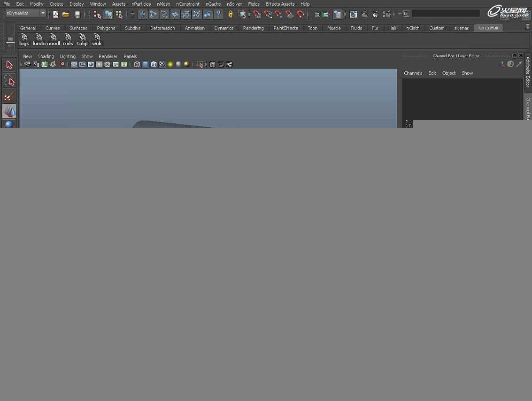532x401 pixels.
Task: Switch to the Polygons shelf tab
Action: tap(106, 28)
